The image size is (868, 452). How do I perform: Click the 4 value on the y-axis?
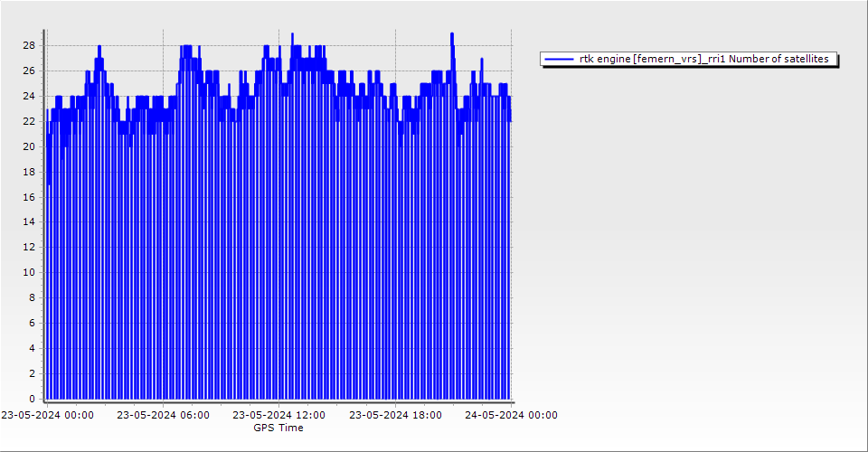click(x=32, y=348)
